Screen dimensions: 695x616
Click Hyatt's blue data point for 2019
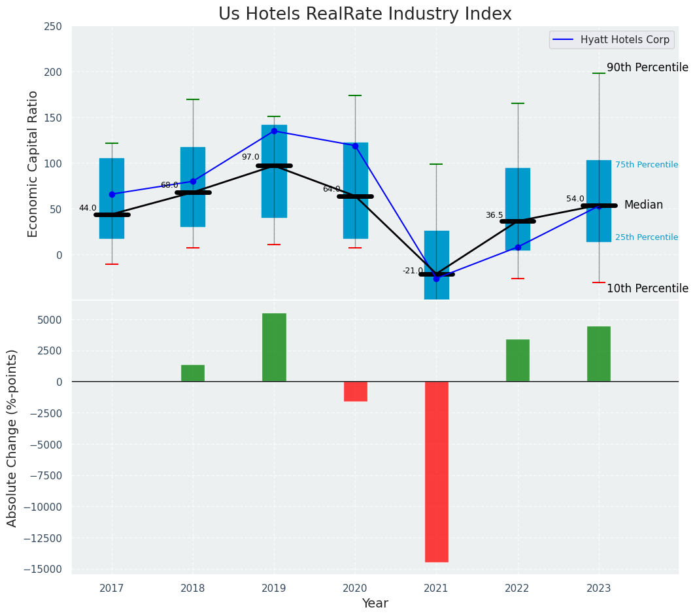(x=274, y=131)
